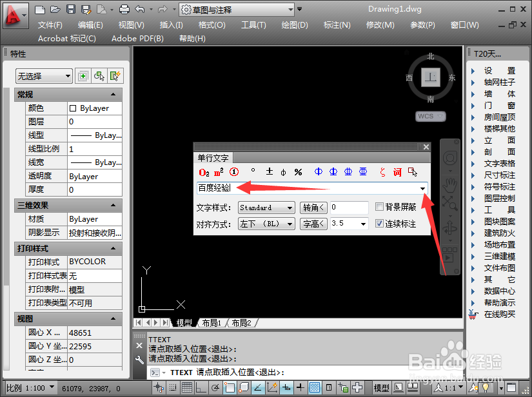Toggle snap mode dotted icon in status bar
532x397 pixels.
tap(173, 387)
